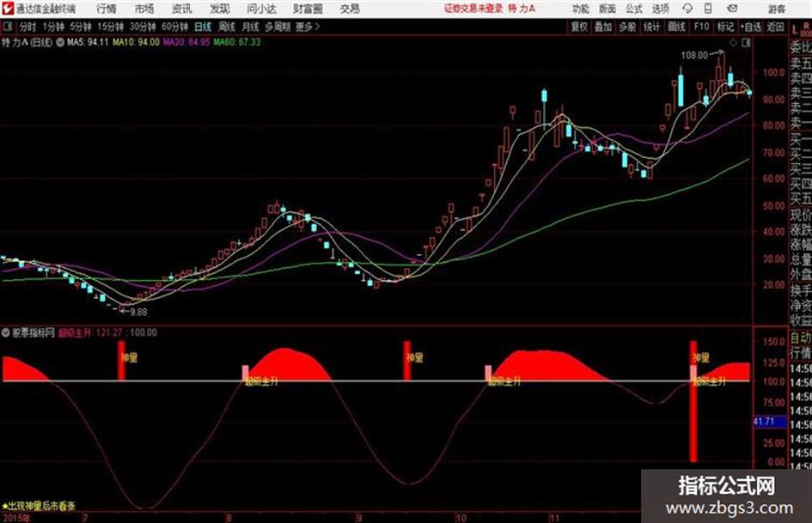Screen dimensions: 812x523
Task: Open the 功能 menu
Action: tap(581, 9)
